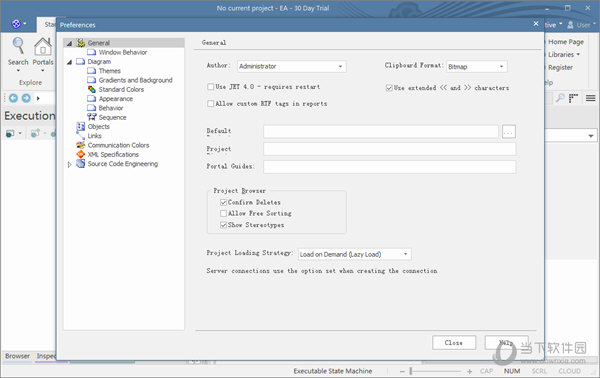Expand Source Code Engineering node
Image resolution: width=600 pixels, height=378 pixels.
[69, 165]
